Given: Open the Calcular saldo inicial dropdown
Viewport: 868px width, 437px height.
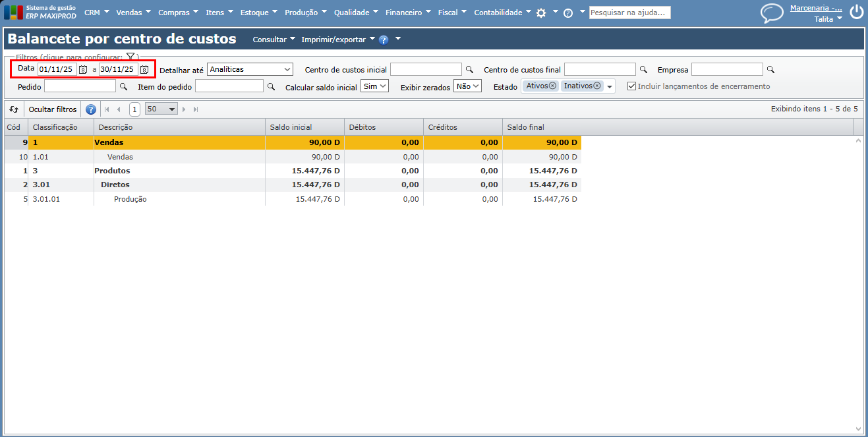Looking at the screenshot, I should tap(375, 86).
